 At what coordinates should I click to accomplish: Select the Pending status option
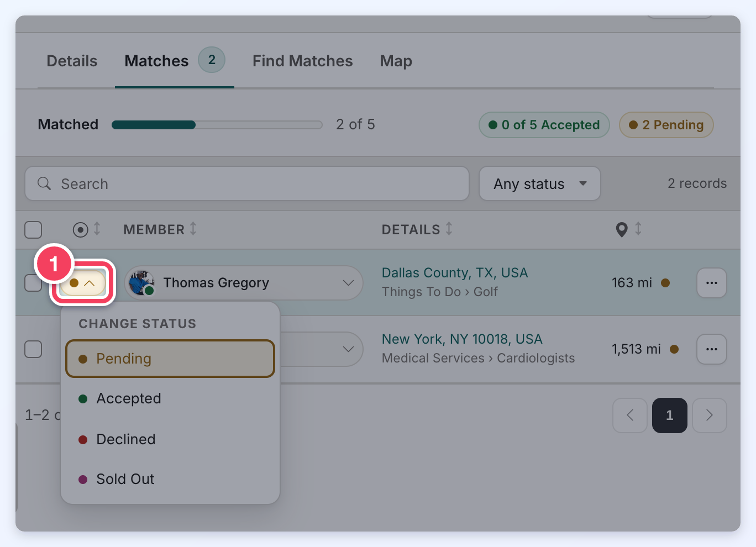[170, 359]
